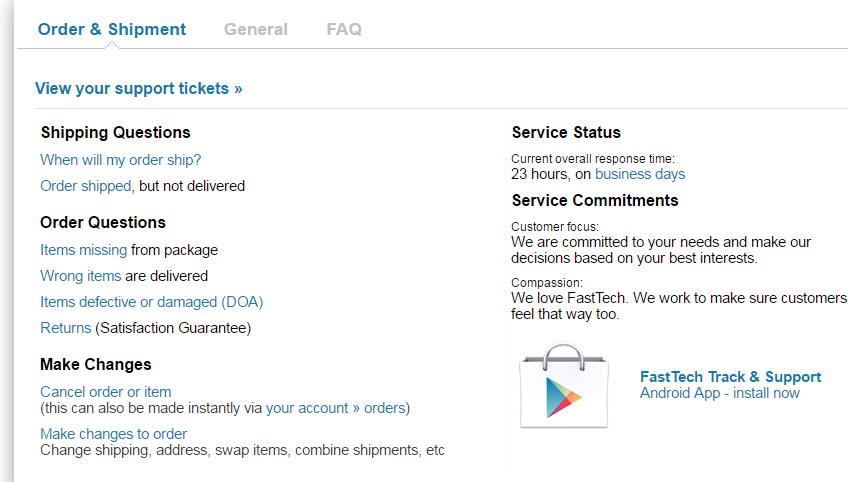848x482 pixels.
Task: Open the FAQ tab
Action: coord(344,29)
